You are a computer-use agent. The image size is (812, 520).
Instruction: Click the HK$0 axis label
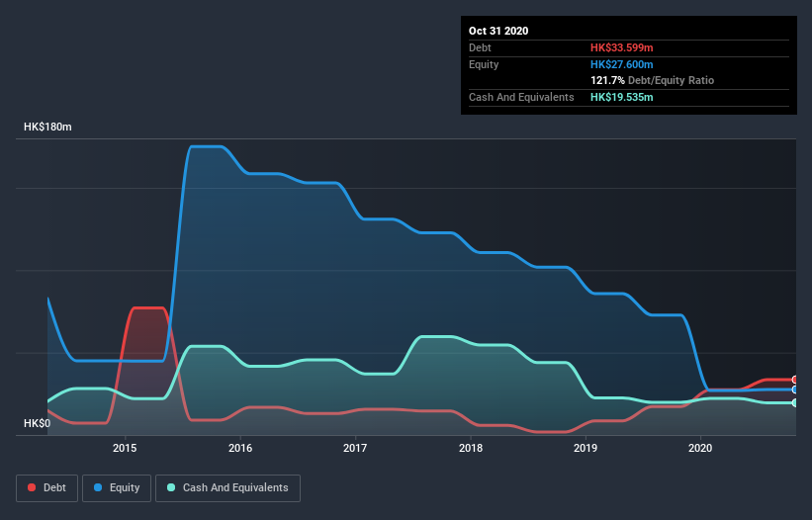(x=38, y=423)
